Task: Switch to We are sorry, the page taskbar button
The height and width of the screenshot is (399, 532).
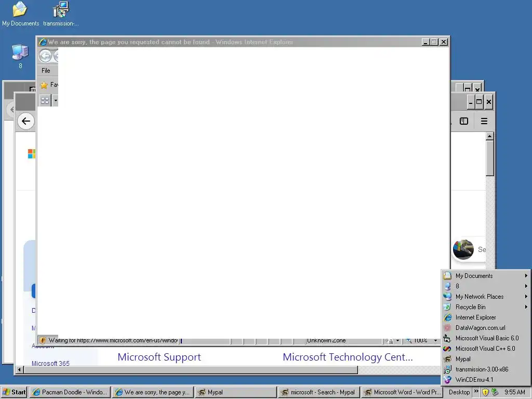Action: coord(153,392)
